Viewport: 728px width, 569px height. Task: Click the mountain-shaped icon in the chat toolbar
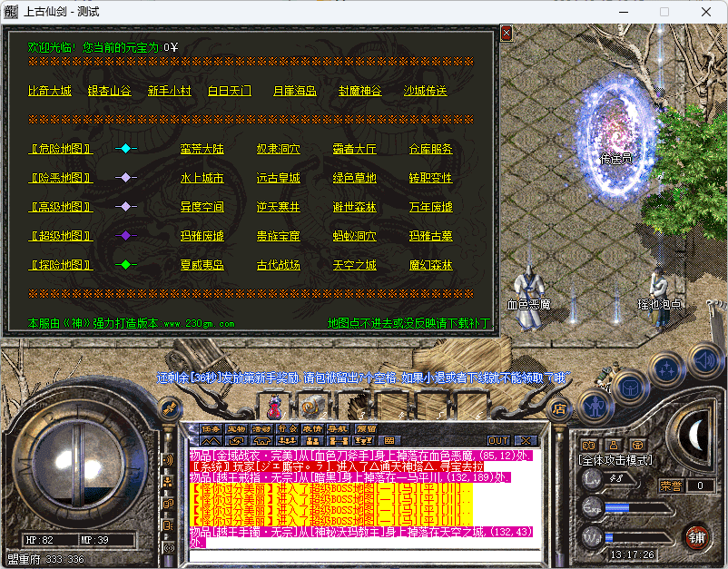click(x=211, y=440)
